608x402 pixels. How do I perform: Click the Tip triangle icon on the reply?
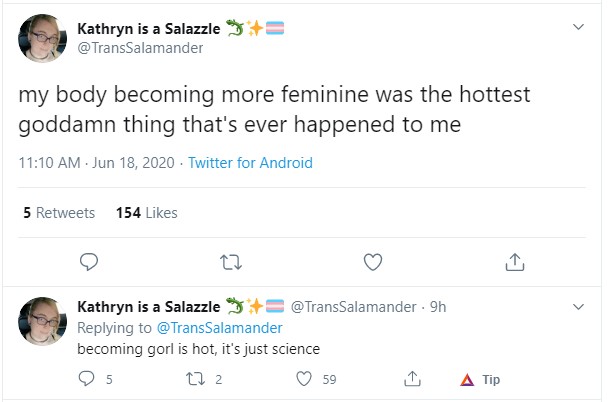click(x=467, y=380)
